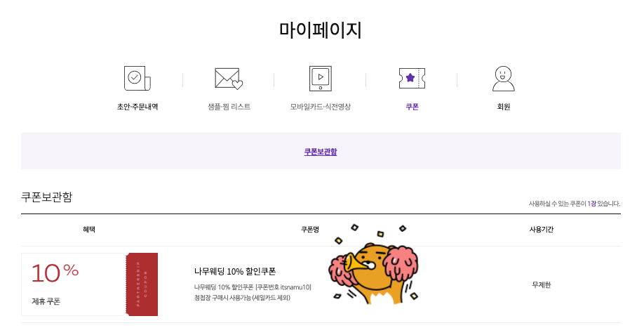The height and width of the screenshot is (335, 644).
Task: Click the 쿠폰보관함 underlined link
Action: [321, 152]
